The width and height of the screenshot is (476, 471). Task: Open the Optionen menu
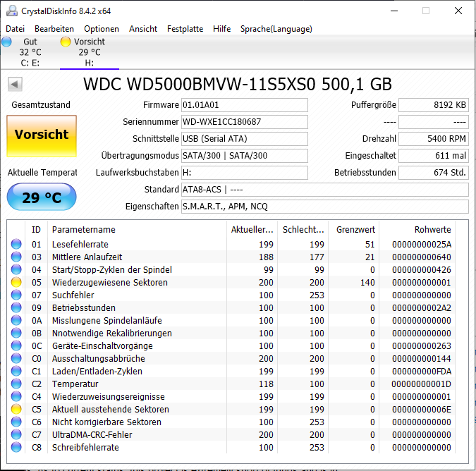pos(102,29)
